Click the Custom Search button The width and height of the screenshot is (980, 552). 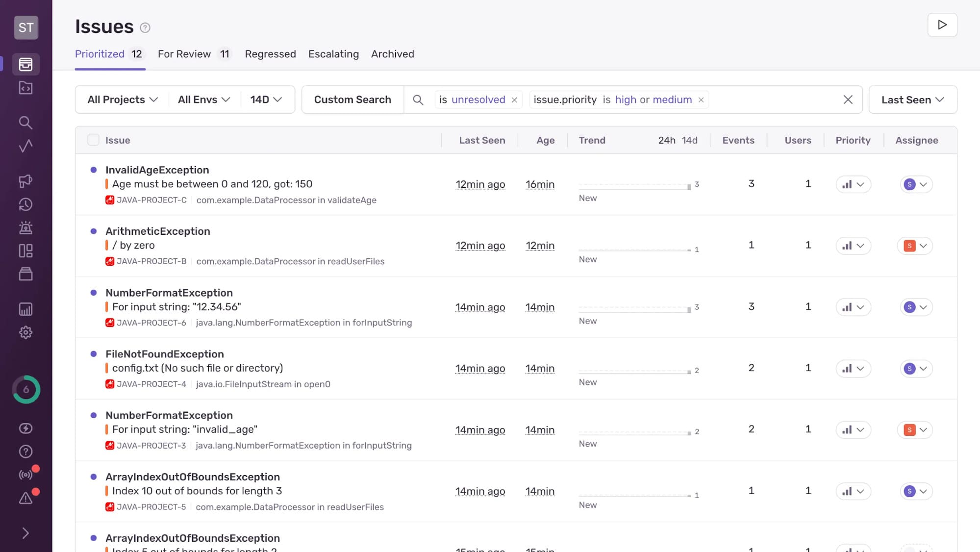tap(352, 100)
